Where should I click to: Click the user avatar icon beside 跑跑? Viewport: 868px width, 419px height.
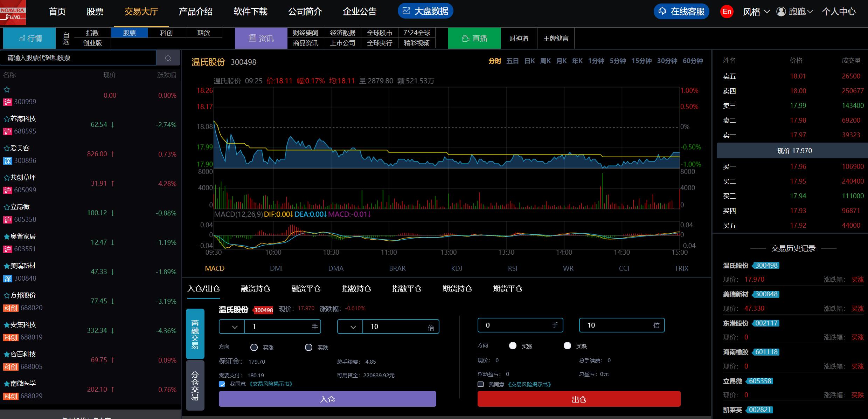(781, 12)
